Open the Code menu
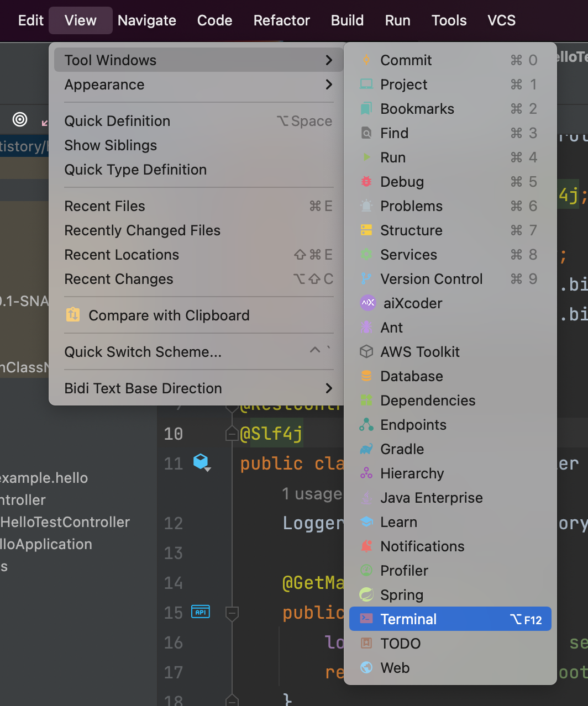588x706 pixels. click(214, 20)
